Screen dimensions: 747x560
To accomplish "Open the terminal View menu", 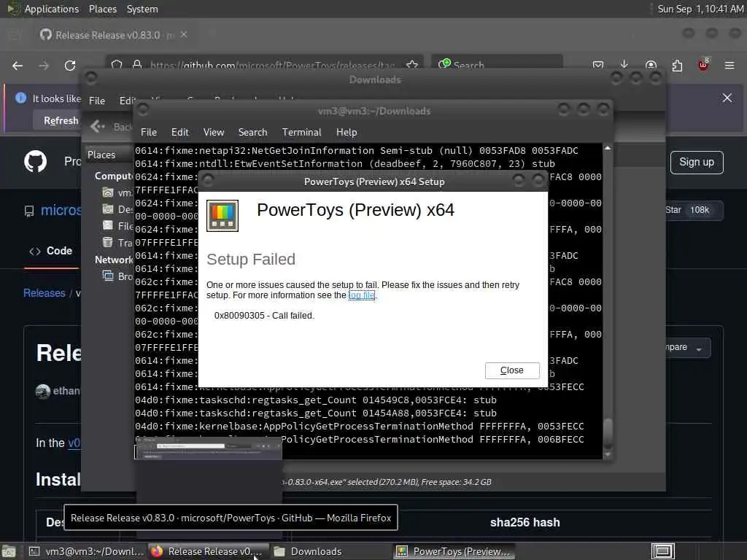I will [x=214, y=133].
